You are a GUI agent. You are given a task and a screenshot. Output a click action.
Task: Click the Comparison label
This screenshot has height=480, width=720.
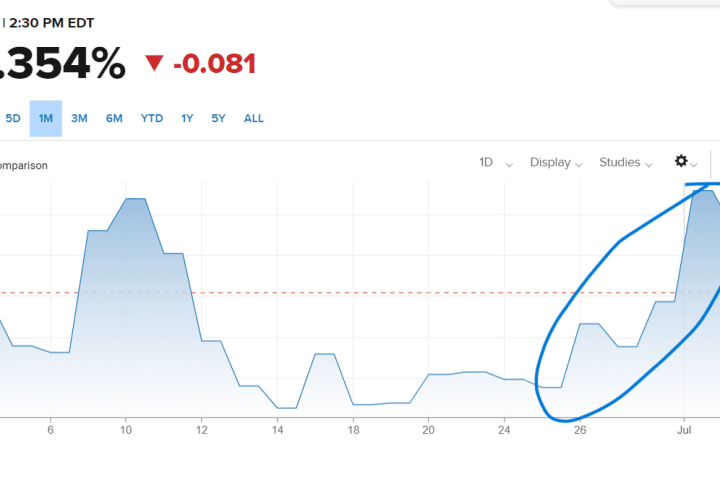(x=22, y=166)
